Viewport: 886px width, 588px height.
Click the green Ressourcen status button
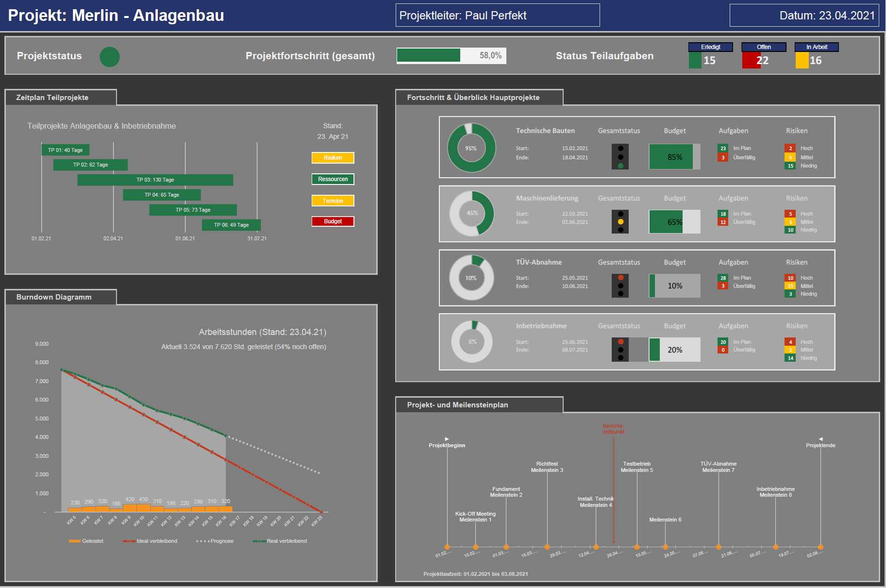click(333, 179)
